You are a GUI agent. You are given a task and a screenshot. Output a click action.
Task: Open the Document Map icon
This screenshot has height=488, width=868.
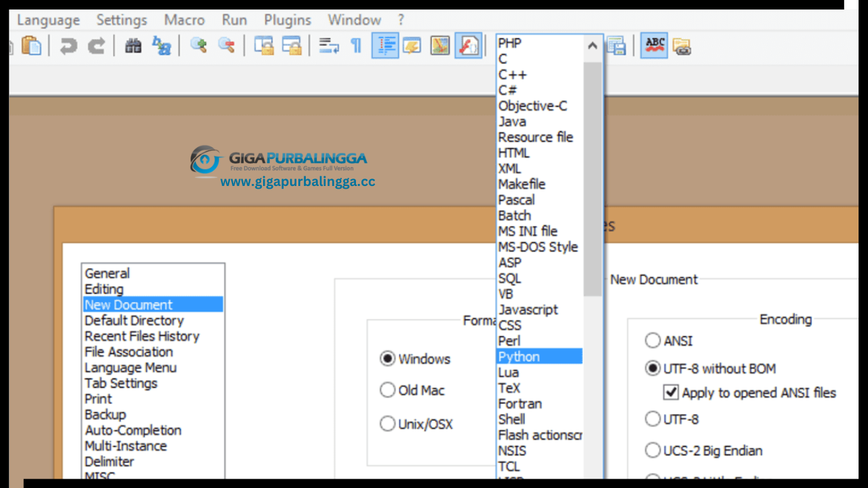(440, 46)
